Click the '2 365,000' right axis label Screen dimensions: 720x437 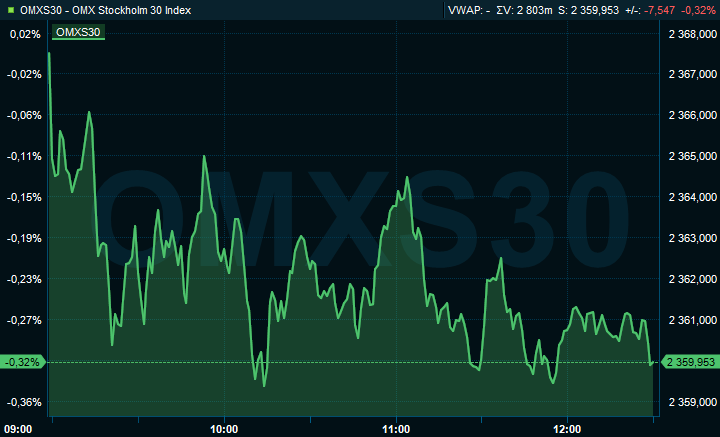tap(693, 156)
